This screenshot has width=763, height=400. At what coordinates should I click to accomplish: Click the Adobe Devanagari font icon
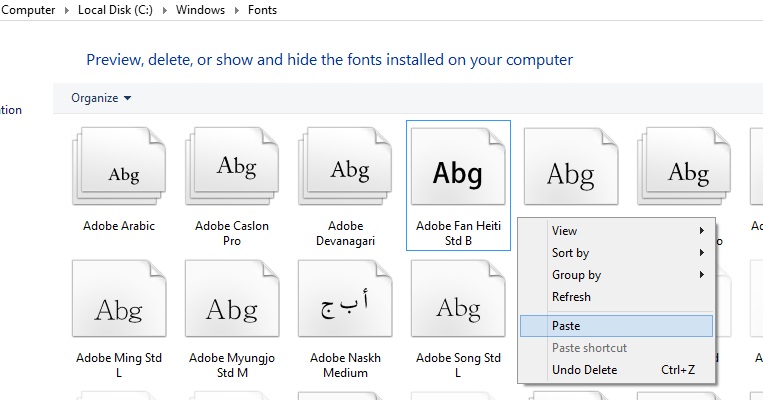(x=345, y=170)
